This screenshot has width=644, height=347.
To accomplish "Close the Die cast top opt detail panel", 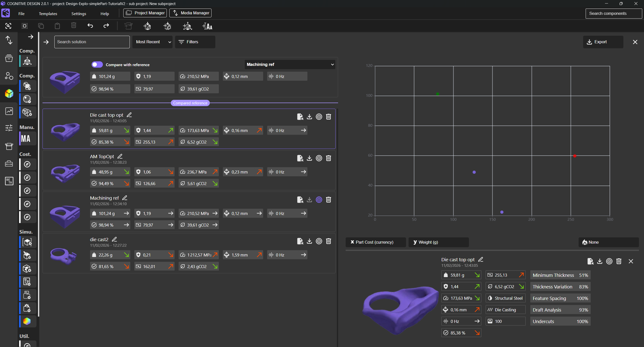I will 631,261.
